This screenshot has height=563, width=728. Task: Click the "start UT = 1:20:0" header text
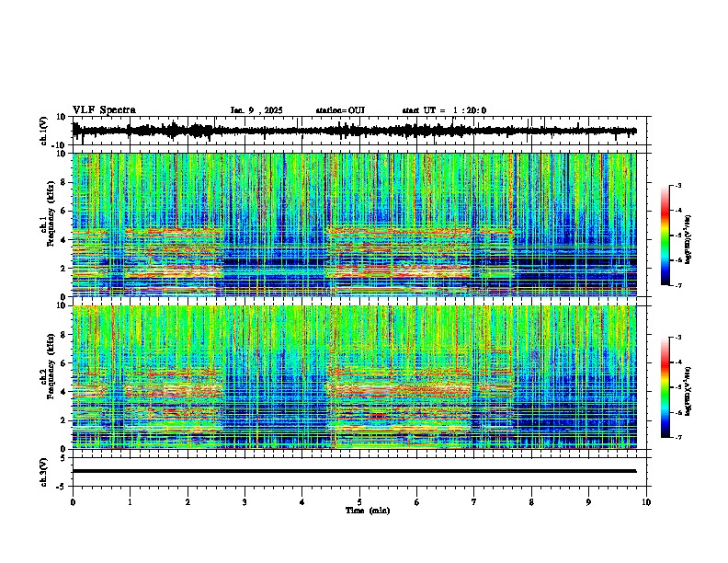coord(444,110)
